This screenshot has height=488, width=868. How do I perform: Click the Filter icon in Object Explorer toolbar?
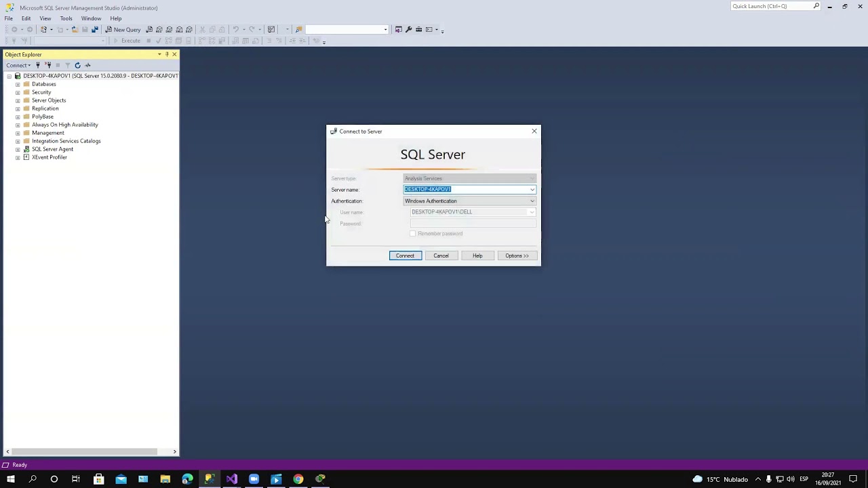tap(67, 65)
